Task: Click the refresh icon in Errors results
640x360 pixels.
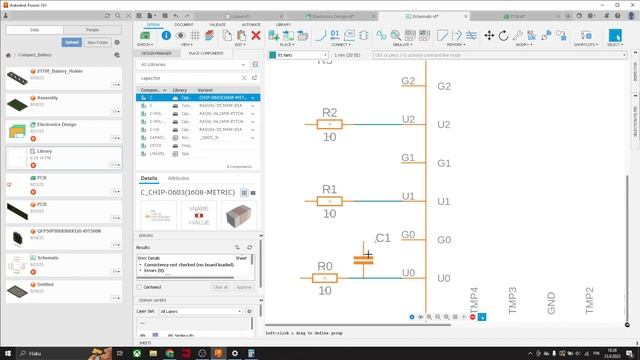Action: pyautogui.click(x=249, y=247)
